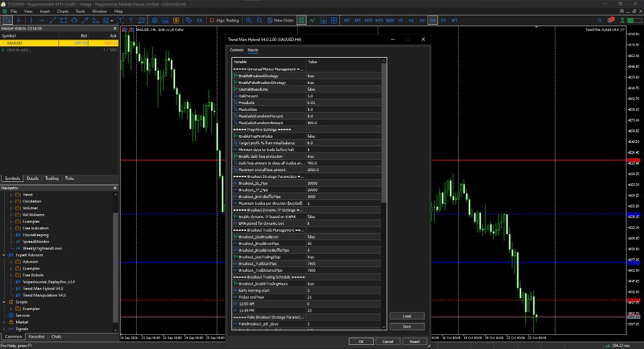
Task: Expand the Trend indicators folder
Action: click(x=11, y=195)
